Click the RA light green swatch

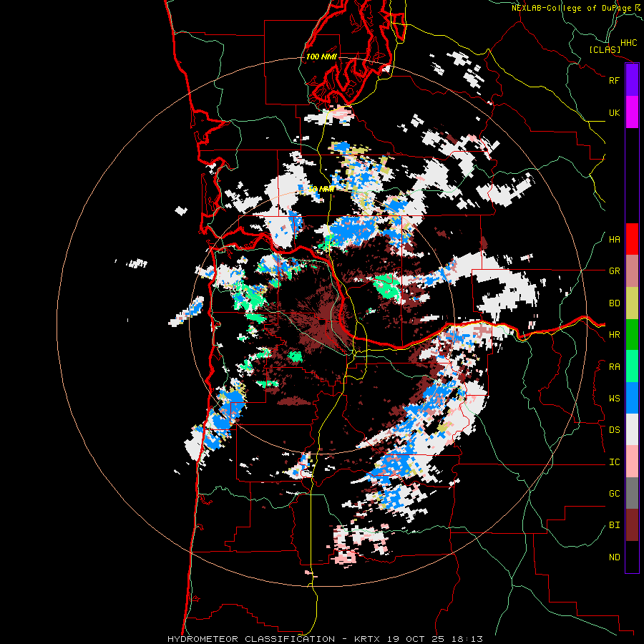click(632, 366)
